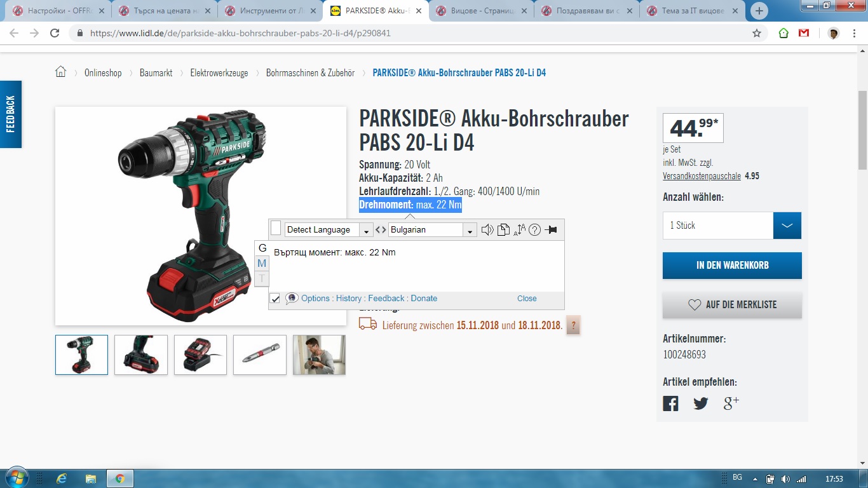Click the translator Donate link
Screen dimensions: 868x488
pyautogui.click(x=424, y=298)
